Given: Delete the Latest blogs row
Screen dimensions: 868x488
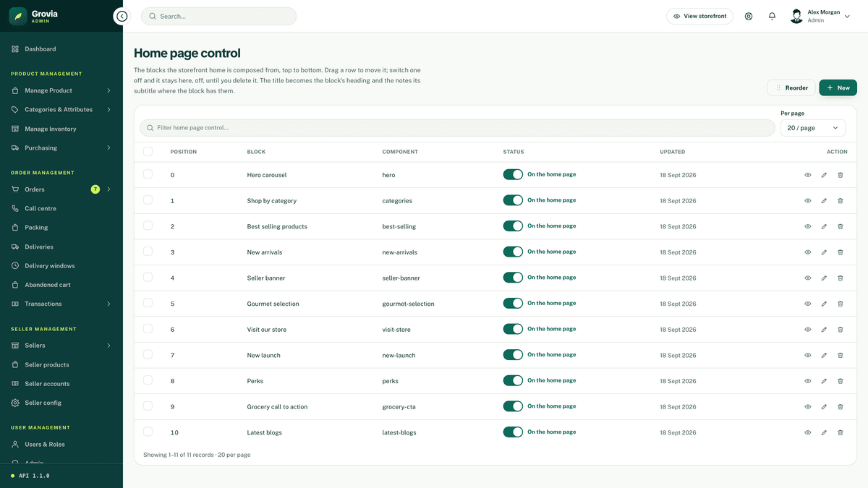Looking at the screenshot, I should (x=840, y=432).
